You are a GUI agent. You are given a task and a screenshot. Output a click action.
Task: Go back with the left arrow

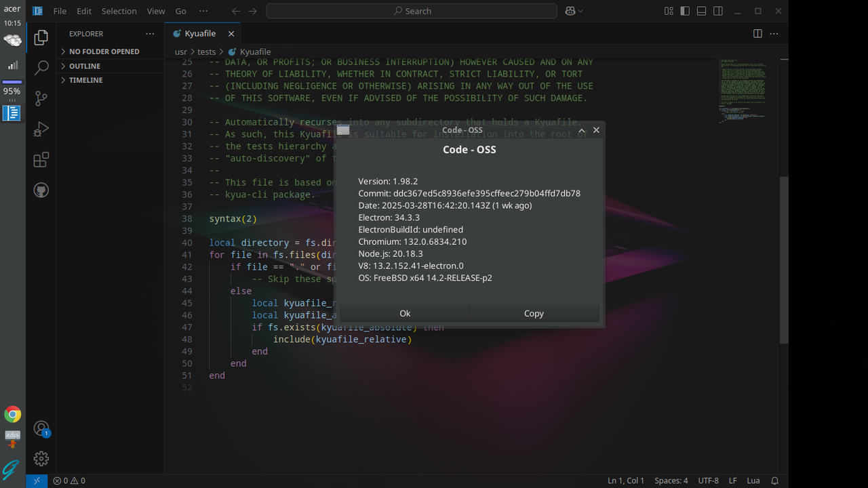235,11
